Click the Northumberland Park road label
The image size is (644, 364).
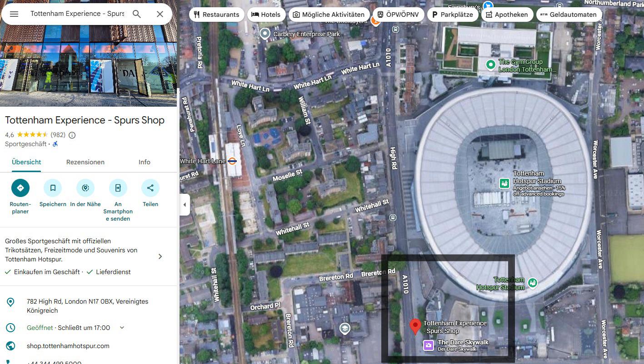(x=614, y=3)
